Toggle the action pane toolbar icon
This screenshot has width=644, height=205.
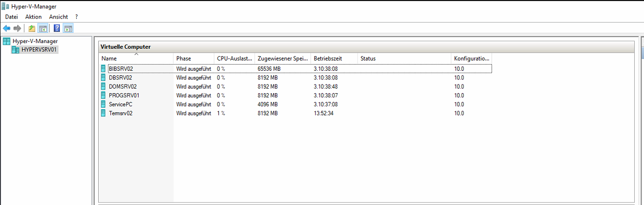point(68,28)
